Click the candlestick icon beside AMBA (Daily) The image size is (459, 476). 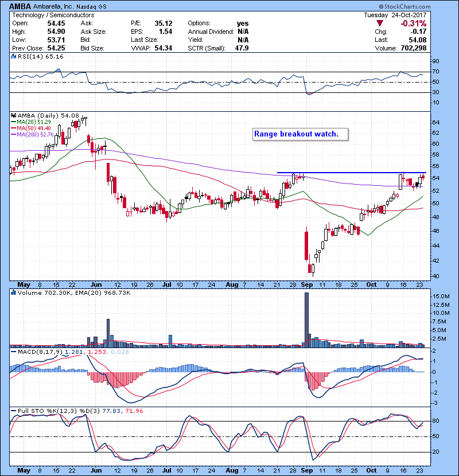(13, 116)
